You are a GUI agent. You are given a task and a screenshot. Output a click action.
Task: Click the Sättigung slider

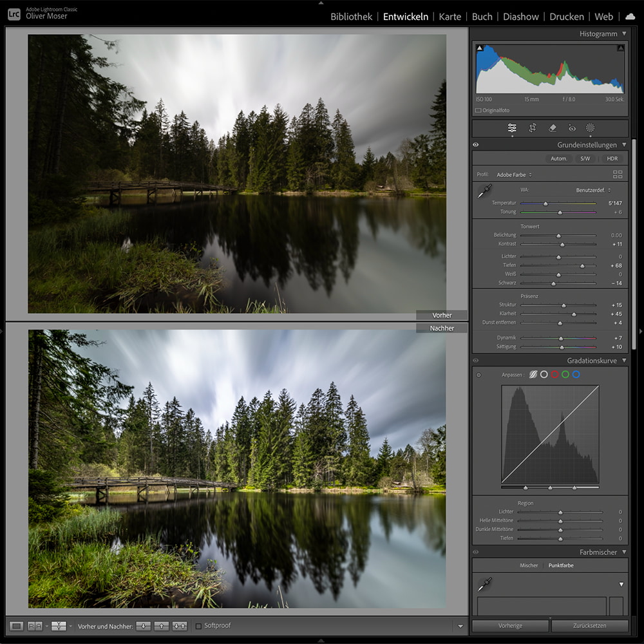pos(558,348)
